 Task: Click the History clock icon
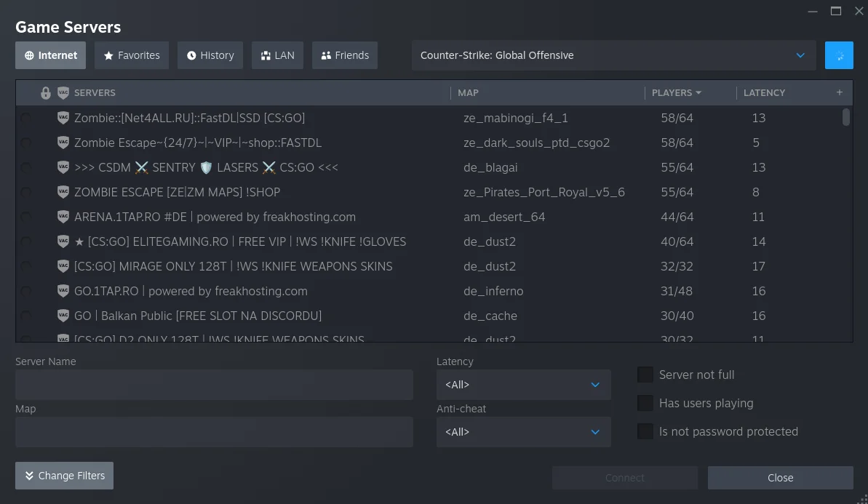[x=190, y=55]
